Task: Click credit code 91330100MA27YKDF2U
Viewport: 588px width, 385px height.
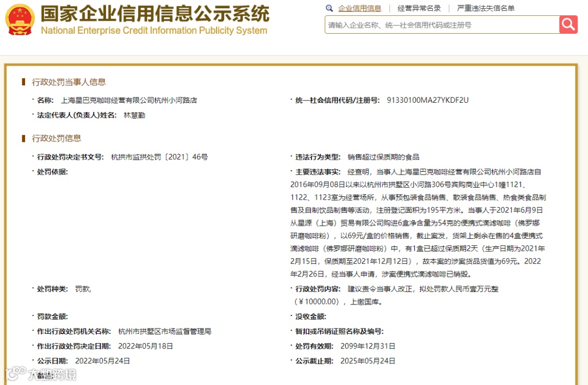Action: (x=427, y=101)
